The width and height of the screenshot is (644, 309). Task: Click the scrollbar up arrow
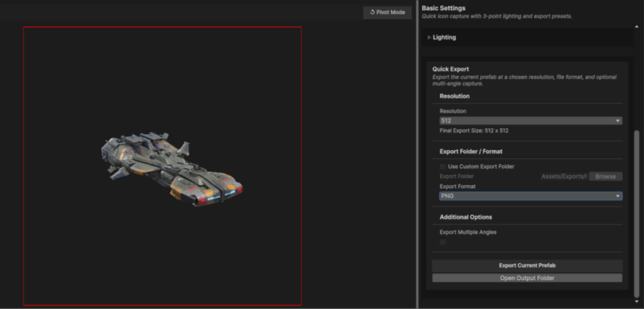[x=637, y=27]
